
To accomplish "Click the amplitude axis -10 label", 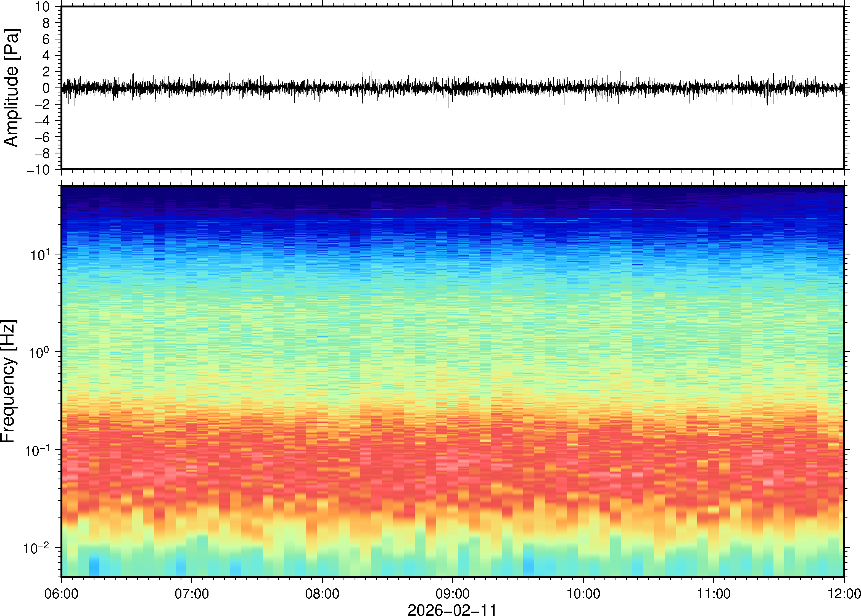I will [38, 170].
